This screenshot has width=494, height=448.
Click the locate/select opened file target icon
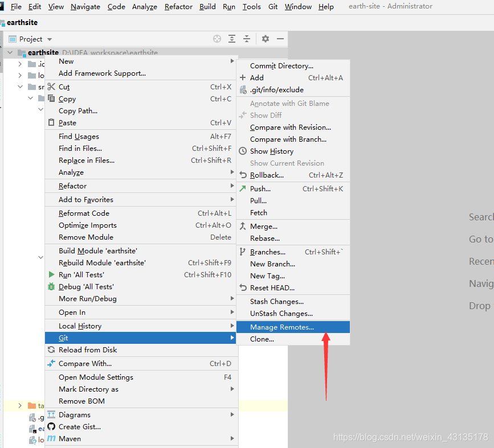217,39
